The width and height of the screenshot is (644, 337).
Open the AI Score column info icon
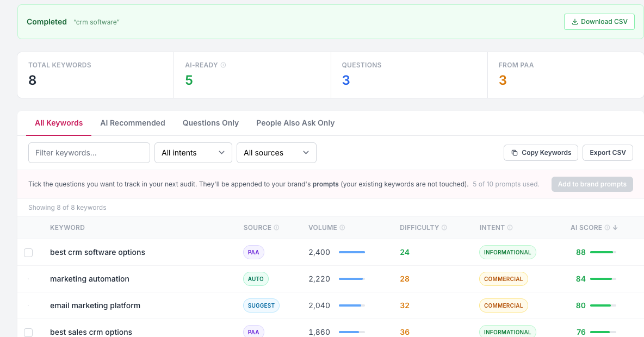coord(607,227)
